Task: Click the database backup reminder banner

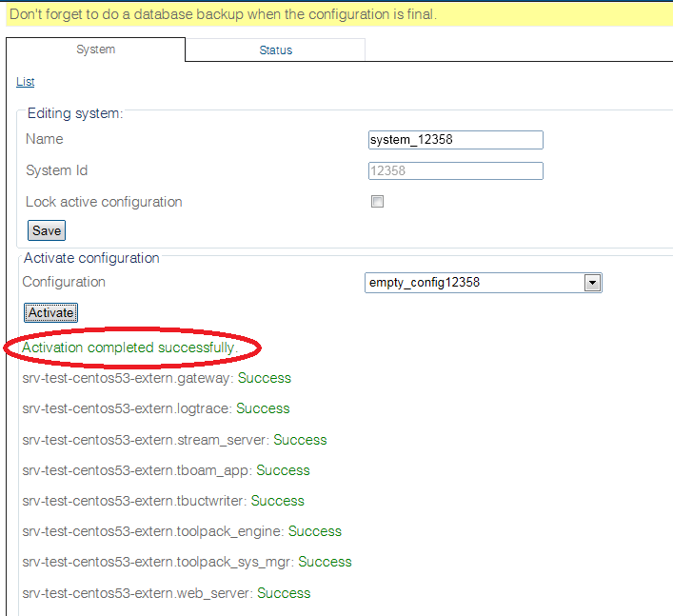Action: click(223, 14)
